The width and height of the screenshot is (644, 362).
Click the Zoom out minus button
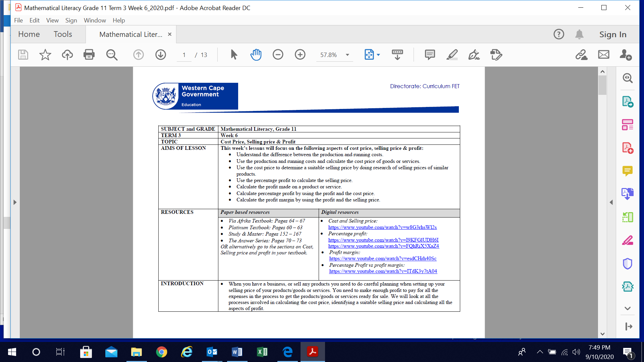pos(278,55)
